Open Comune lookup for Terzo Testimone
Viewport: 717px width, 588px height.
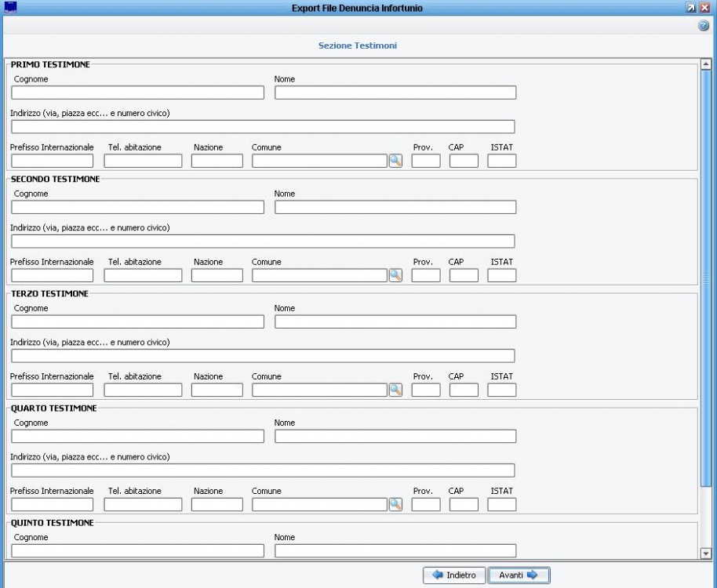click(x=395, y=390)
